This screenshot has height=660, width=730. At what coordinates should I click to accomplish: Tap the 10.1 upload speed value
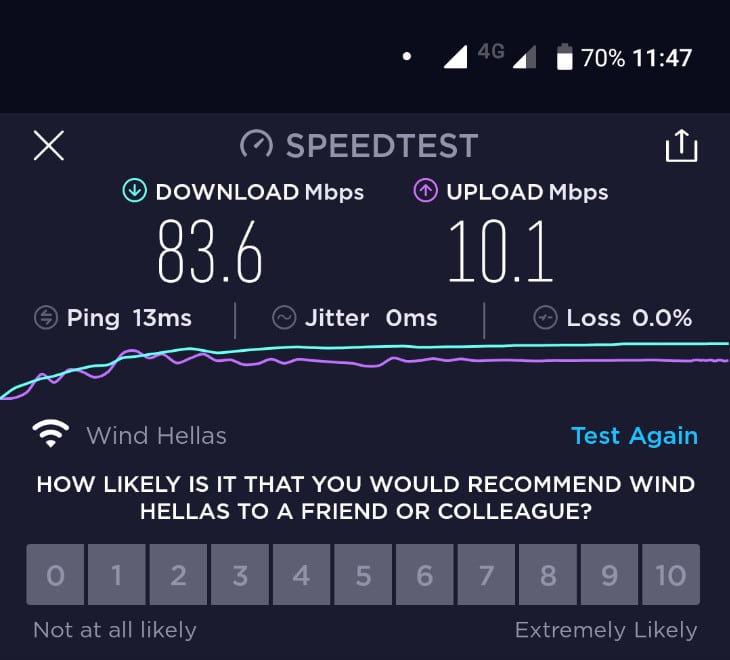pos(500,252)
